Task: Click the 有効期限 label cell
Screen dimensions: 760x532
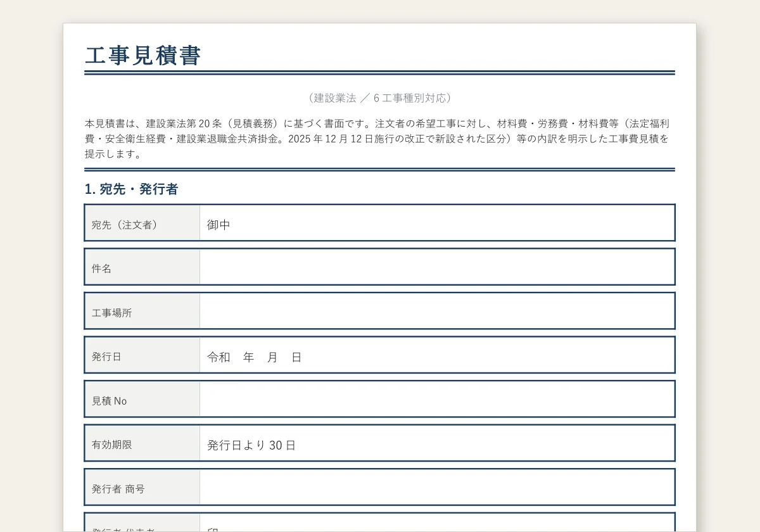Action: point(142,443)
